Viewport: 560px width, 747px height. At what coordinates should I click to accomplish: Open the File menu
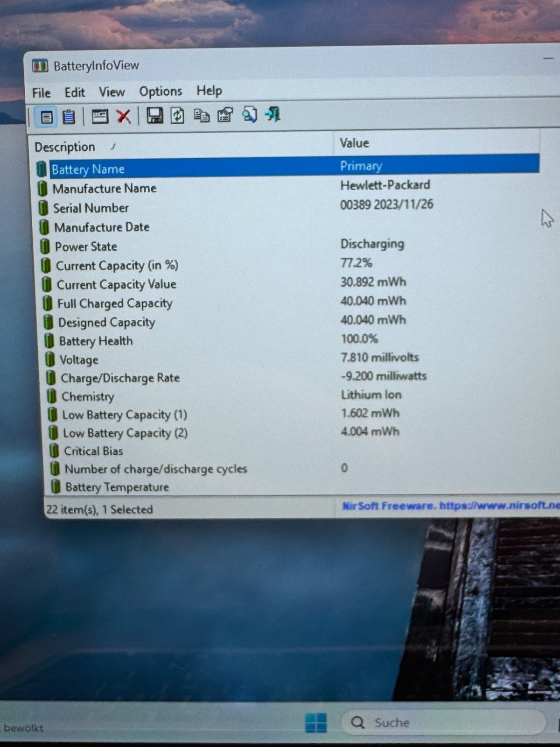coord(42,93)
